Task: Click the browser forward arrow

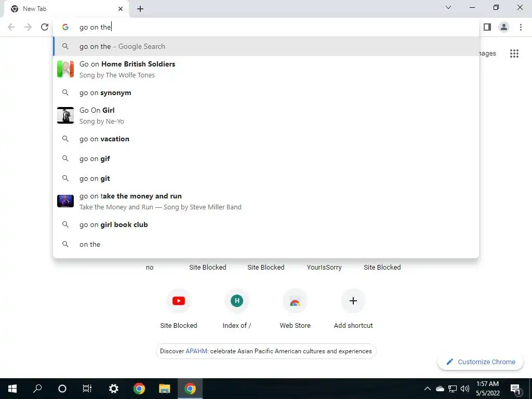Action: 28,27
